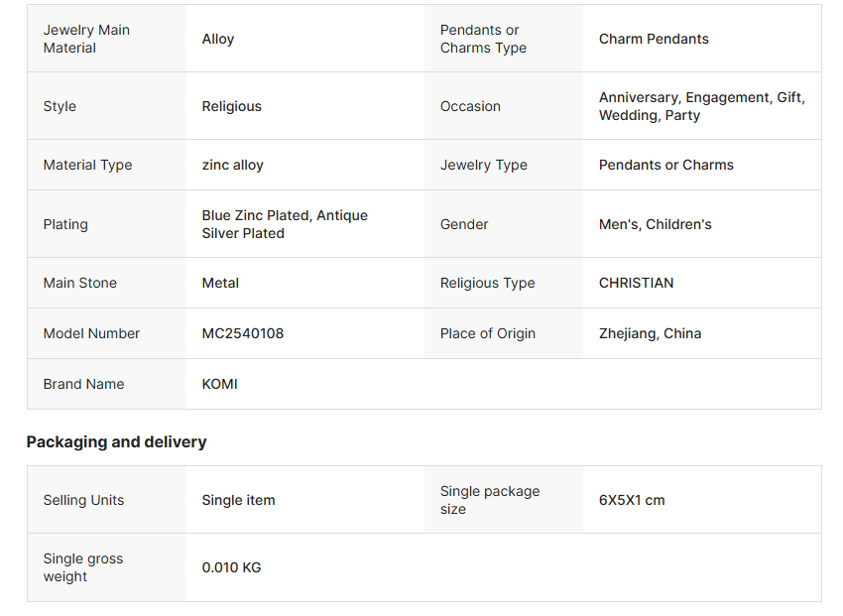Click the 'Religious' style value

click(x=231, y=106)
